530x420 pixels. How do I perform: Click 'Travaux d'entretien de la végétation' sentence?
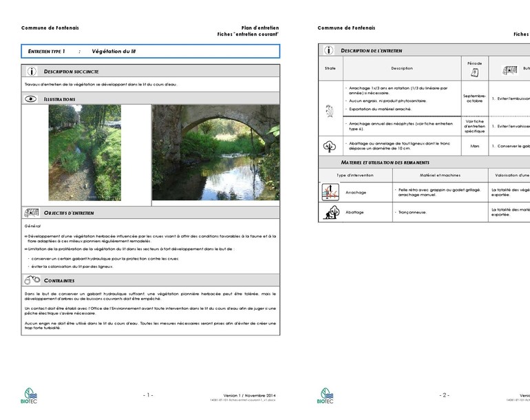point(100,84)
